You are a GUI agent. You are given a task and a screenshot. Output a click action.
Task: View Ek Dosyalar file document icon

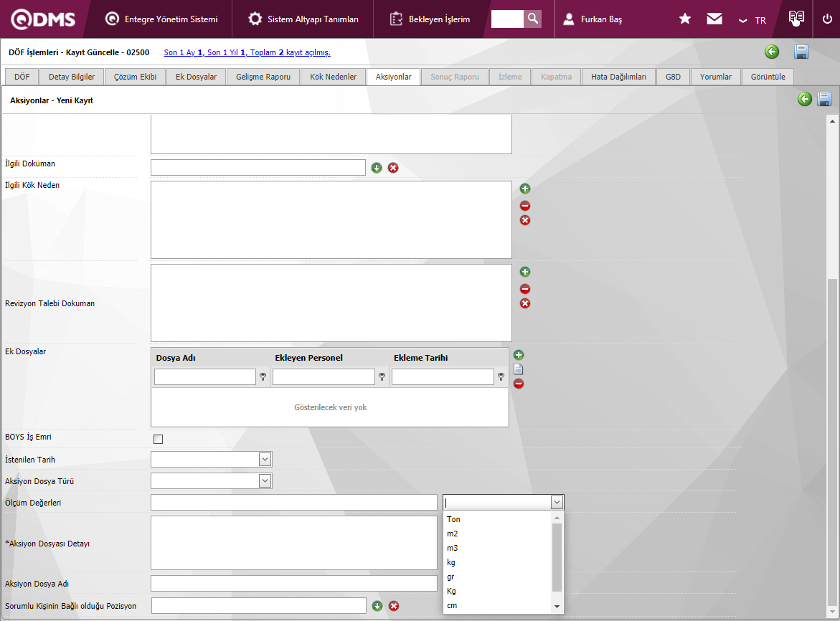pyautogui.click(x=519, y=369)
